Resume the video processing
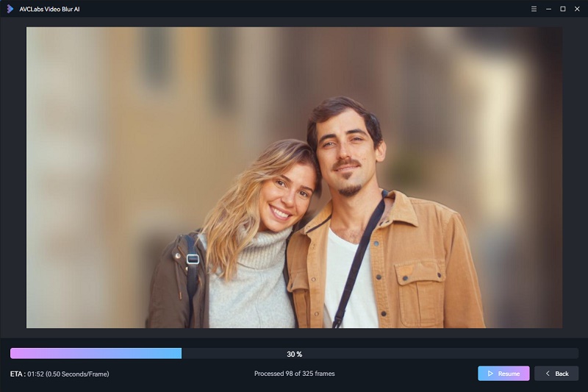Screen dimensions: 588x392 coord(503,374)
